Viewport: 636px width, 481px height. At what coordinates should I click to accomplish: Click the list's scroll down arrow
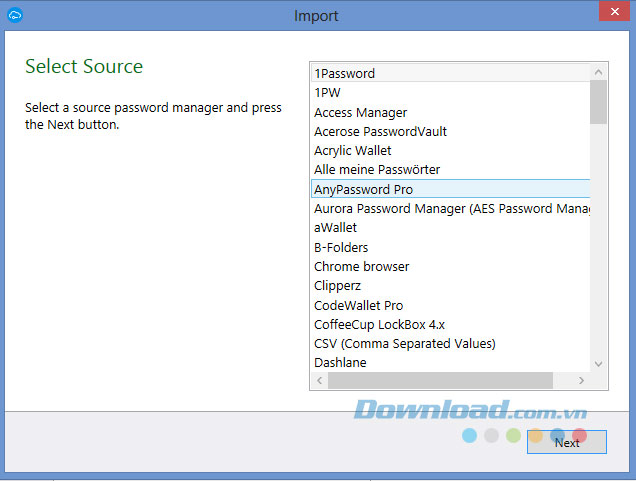(598, 364)
